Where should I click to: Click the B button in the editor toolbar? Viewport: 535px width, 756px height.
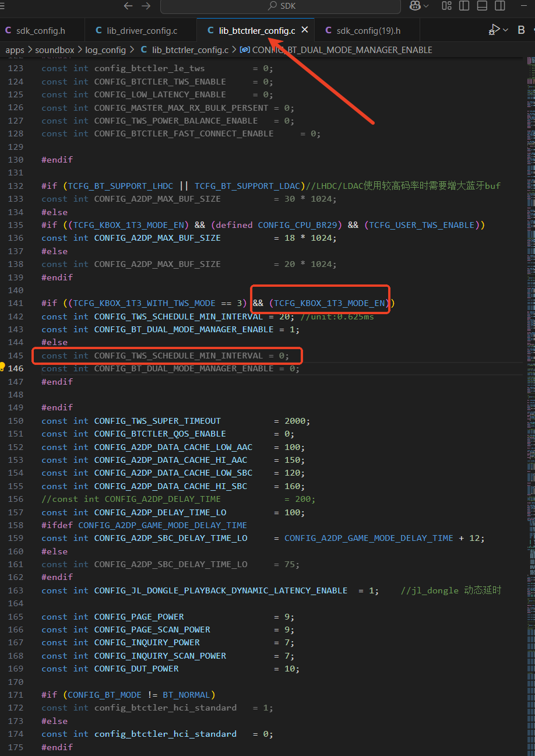(x=522, y=30)
